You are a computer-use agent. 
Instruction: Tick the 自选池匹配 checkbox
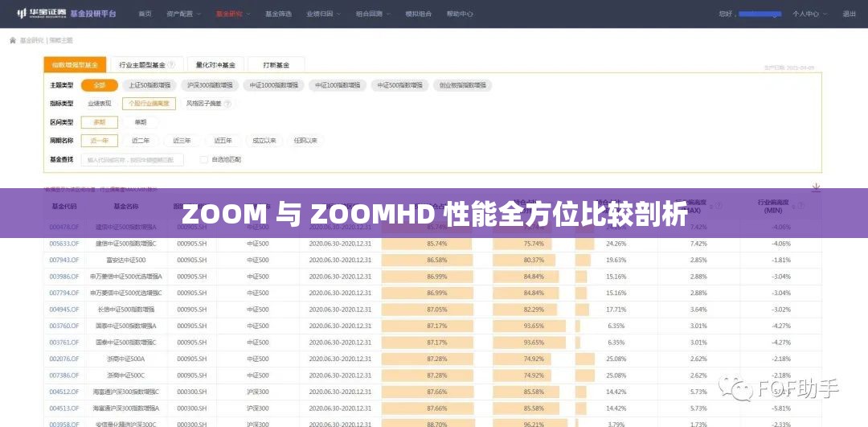tap(203, 159)
